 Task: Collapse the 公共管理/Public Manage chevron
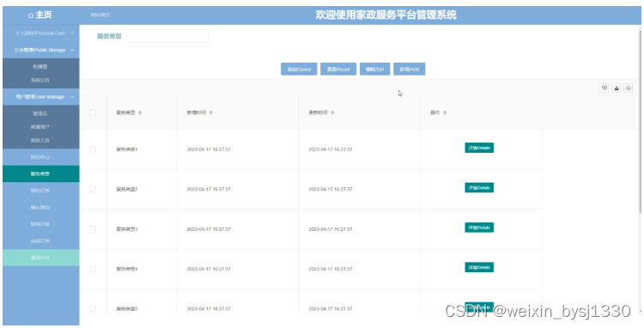tap(72, 50)
